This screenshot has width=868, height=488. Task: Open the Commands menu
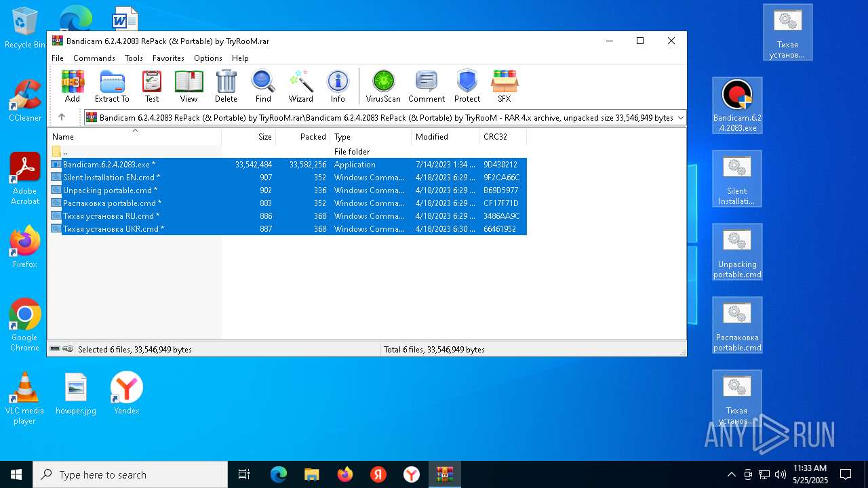point(94,58)
